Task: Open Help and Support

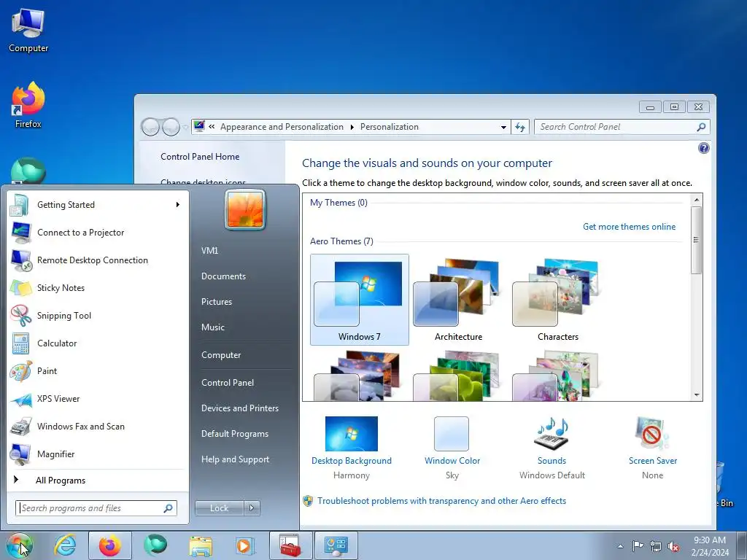Action: pos(235,459)
